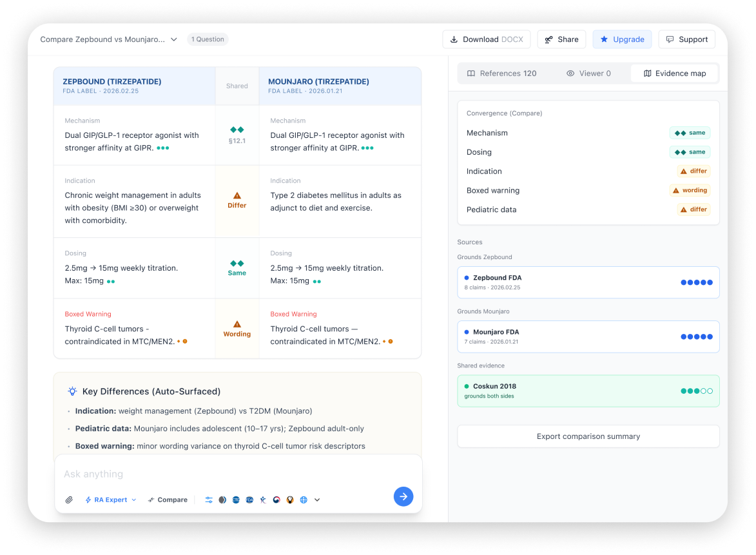Click the Dosing 'same' convergence badge

pyautogui.click(x=690, y=152)
